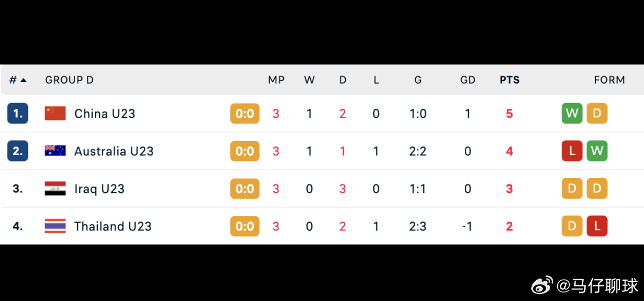This screenshot has height=301, width=644.
Task: Click Thailand's yellow D form badge
Action: [x=572, y=226]
